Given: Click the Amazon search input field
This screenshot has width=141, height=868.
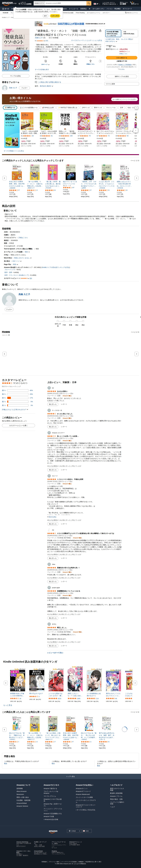Looking at the screenshot, I should point(65,3).
